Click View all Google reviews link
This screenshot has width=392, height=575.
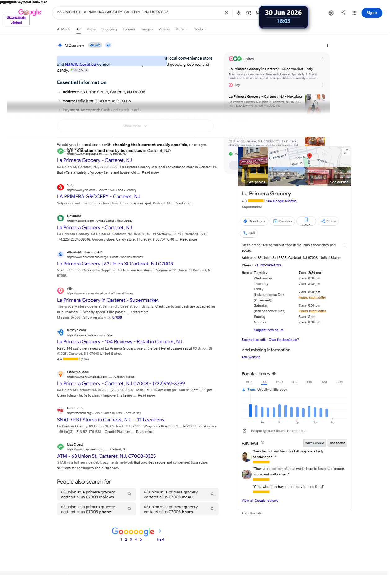(260, 501)
